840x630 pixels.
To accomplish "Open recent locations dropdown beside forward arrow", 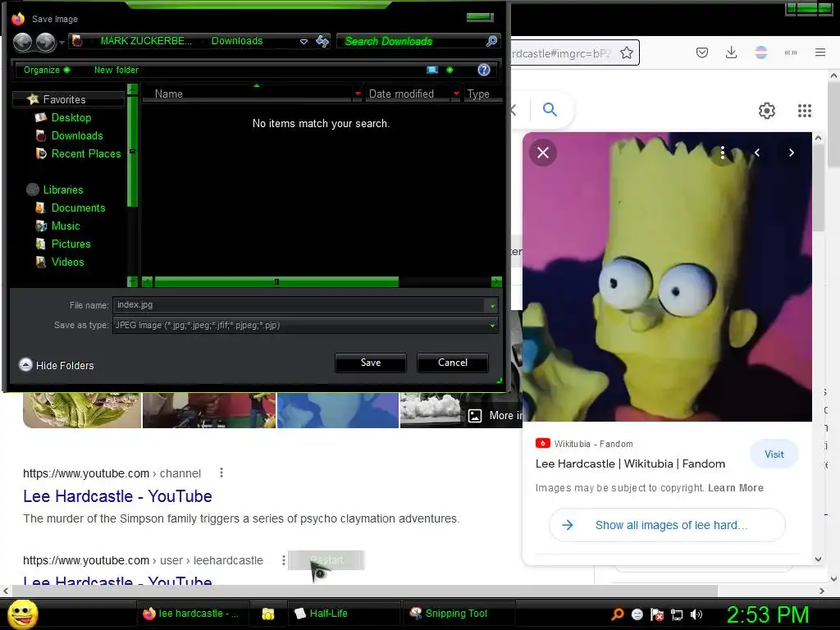I will click(62, 42).
